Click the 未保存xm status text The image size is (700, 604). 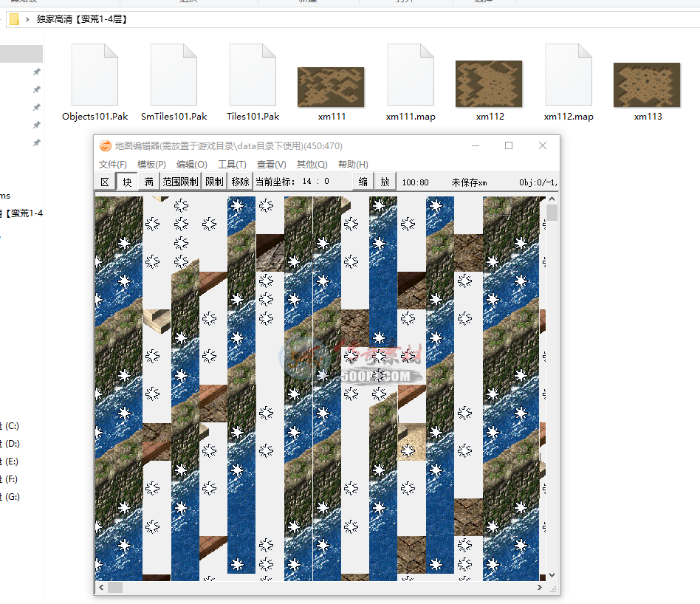tap(469, 182)
